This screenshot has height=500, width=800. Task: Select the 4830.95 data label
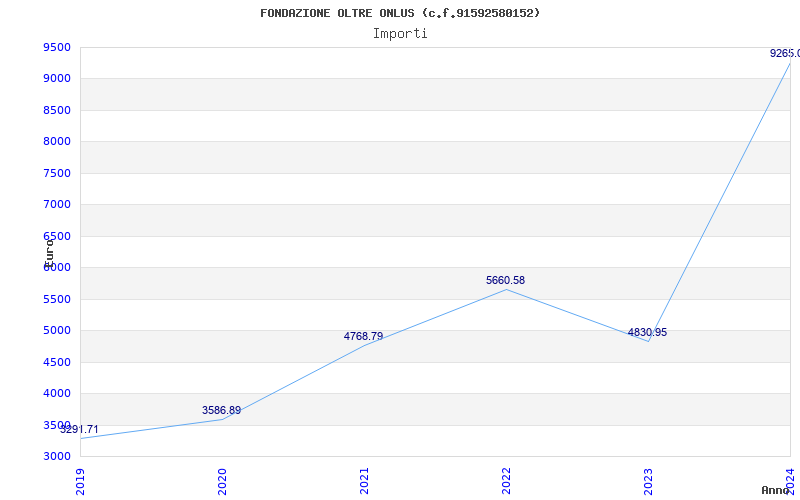point(647,332)
